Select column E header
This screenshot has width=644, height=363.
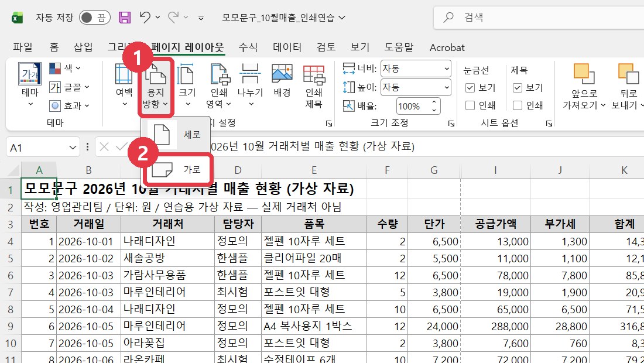point(314,170)
